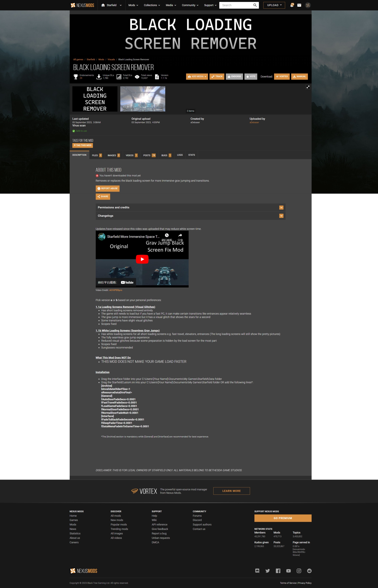Click the Share button
The width and height of the screenshot is (378, 588).
pos(103,197)
